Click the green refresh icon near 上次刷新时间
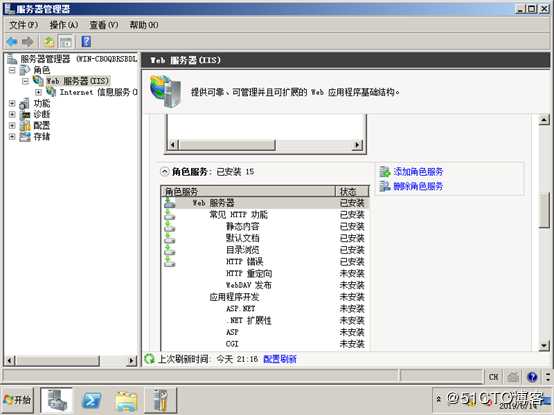The image size is (554, 415). pos(149,359)
